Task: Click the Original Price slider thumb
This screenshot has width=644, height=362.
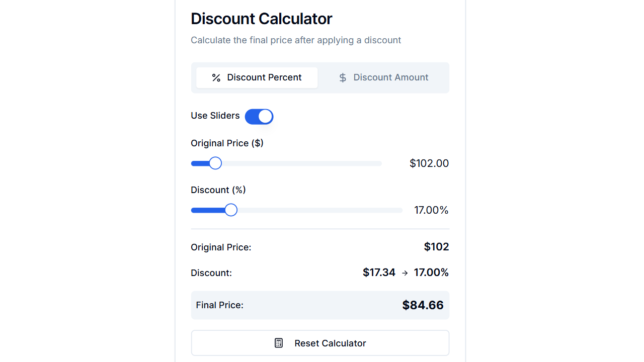Action: point(215,163)
